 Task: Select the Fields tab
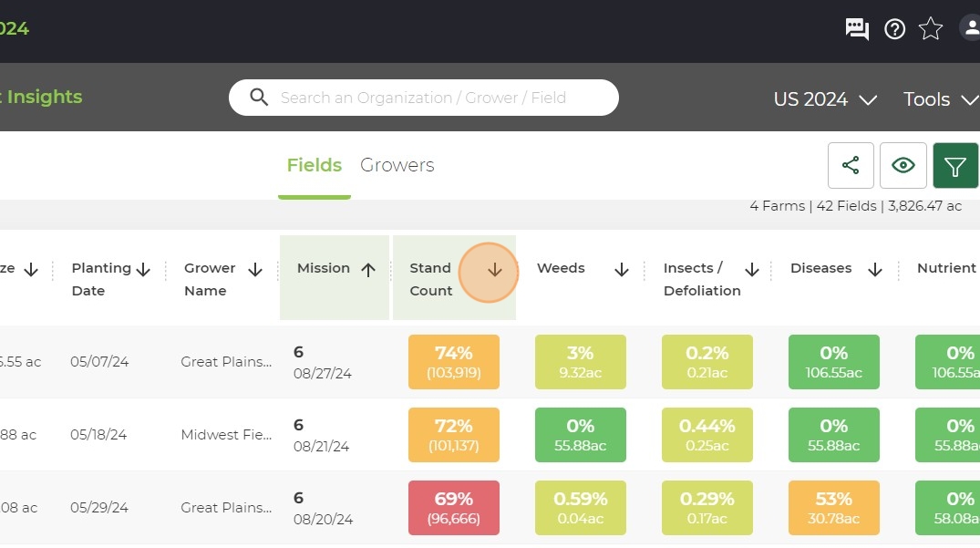(x=315, y=165)
